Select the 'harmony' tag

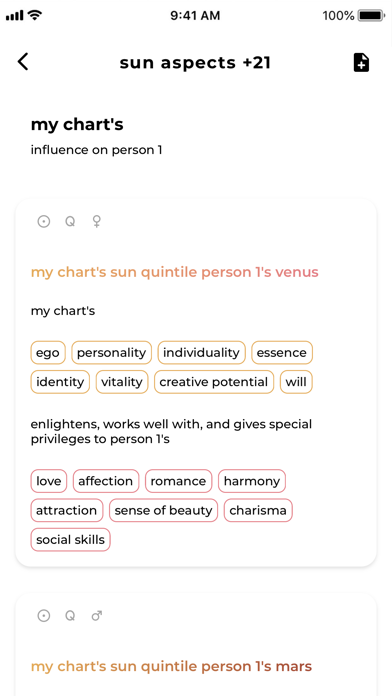[x=252, y=481]
